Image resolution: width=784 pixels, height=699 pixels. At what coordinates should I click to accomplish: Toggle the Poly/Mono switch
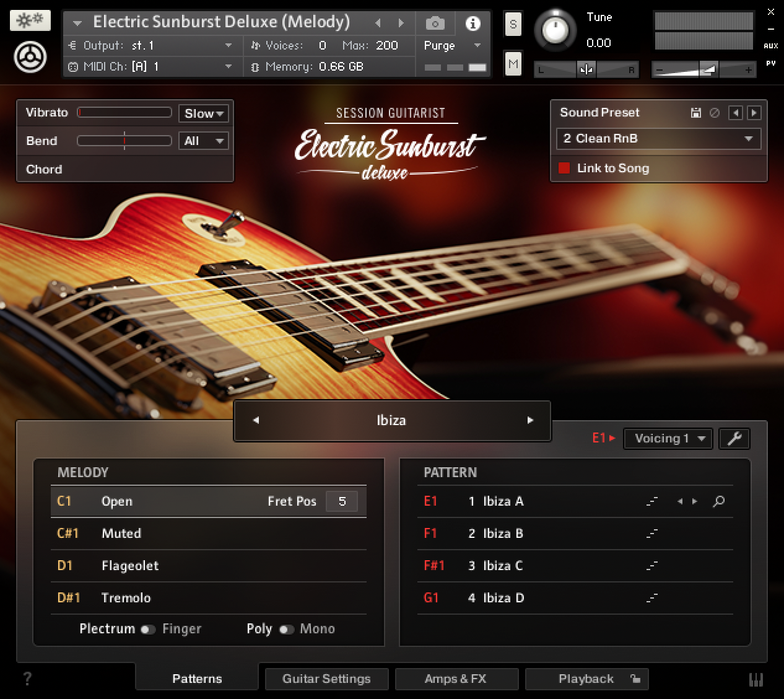[286, 630]
